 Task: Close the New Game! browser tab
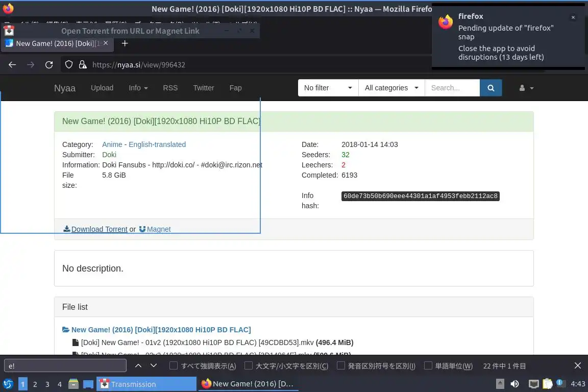[x=106, y=43]
